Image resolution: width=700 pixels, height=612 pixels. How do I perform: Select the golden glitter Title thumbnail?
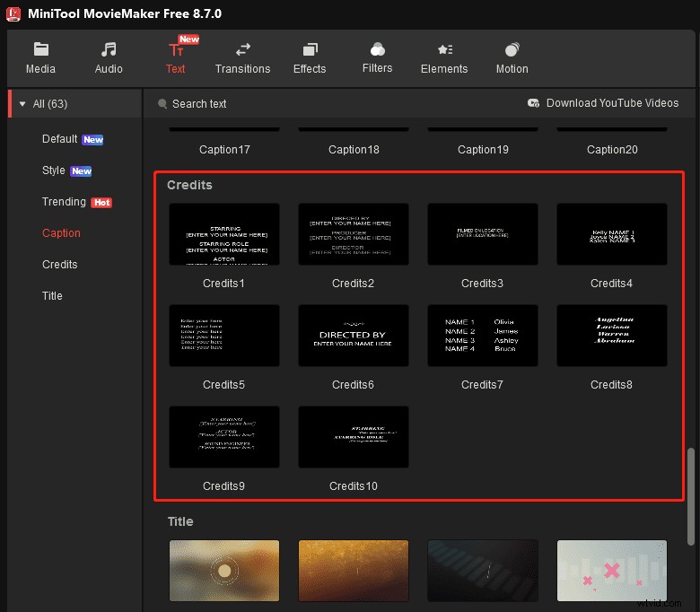354,571
